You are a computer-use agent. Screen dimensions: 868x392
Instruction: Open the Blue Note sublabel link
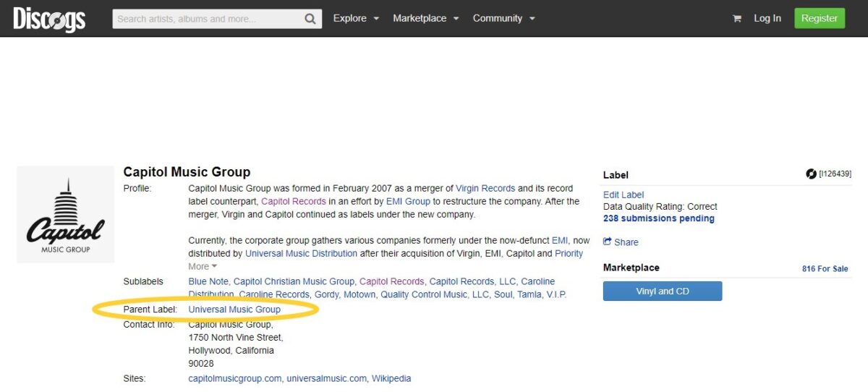(x=208, y=281)
